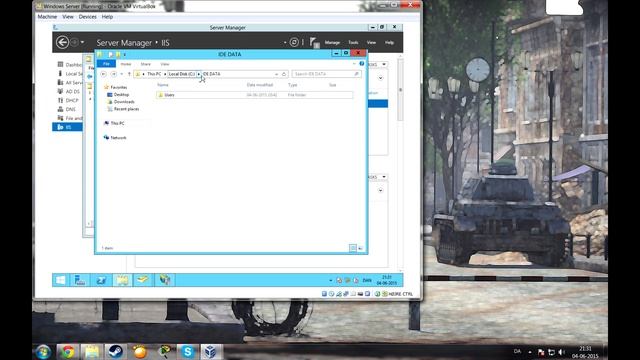Open the View ribbon tab in explorer

[164, 64]
